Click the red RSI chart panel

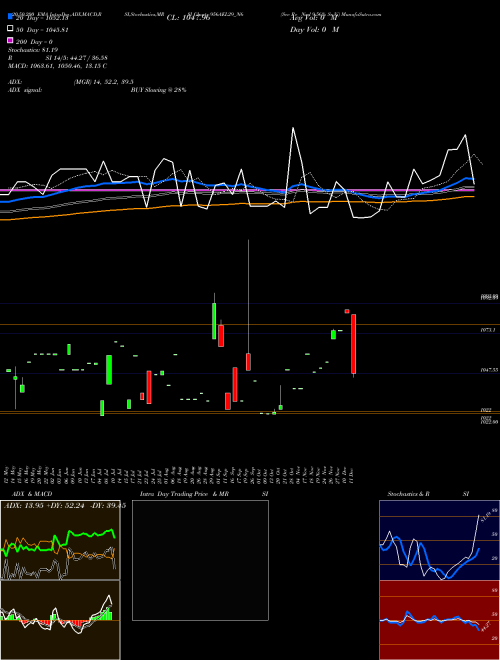coord(439,620)
